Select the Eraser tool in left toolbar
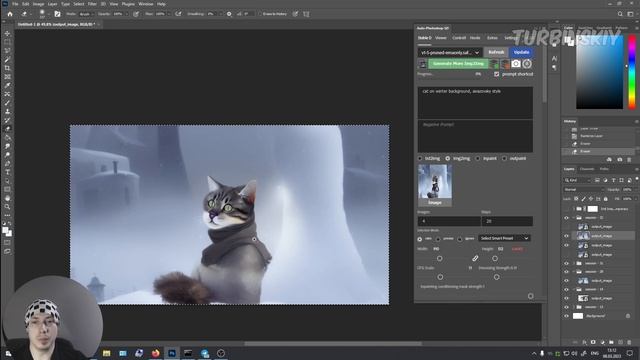 (7, 129)
